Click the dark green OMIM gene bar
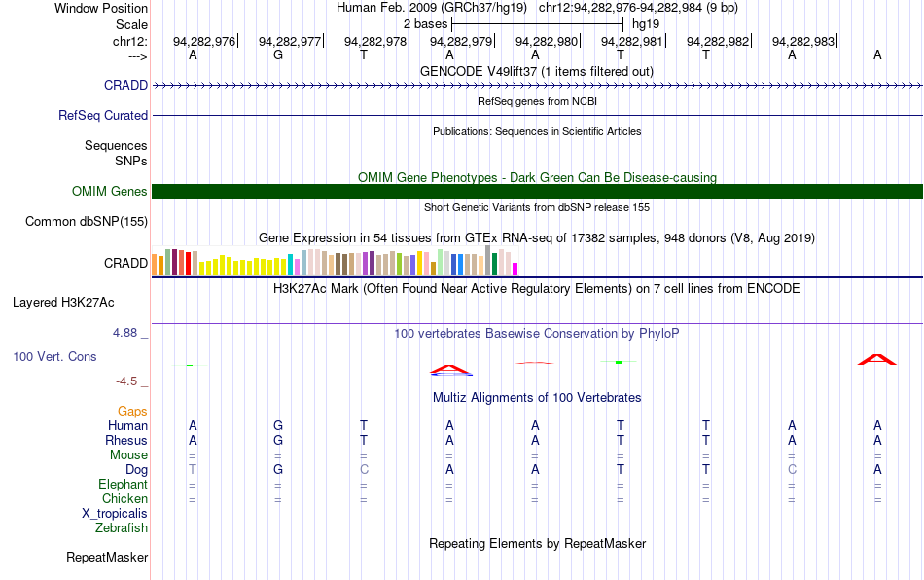The image size is (924, 580). [x=537, y=191]
